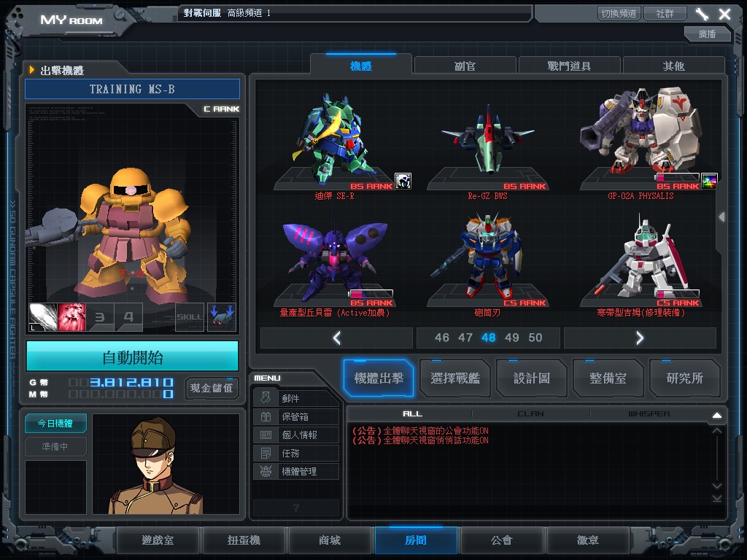Click the 選擇戰艦 button
Viewport: 747px width, 560px height.
pyautogui.click(x=455, y=378)
